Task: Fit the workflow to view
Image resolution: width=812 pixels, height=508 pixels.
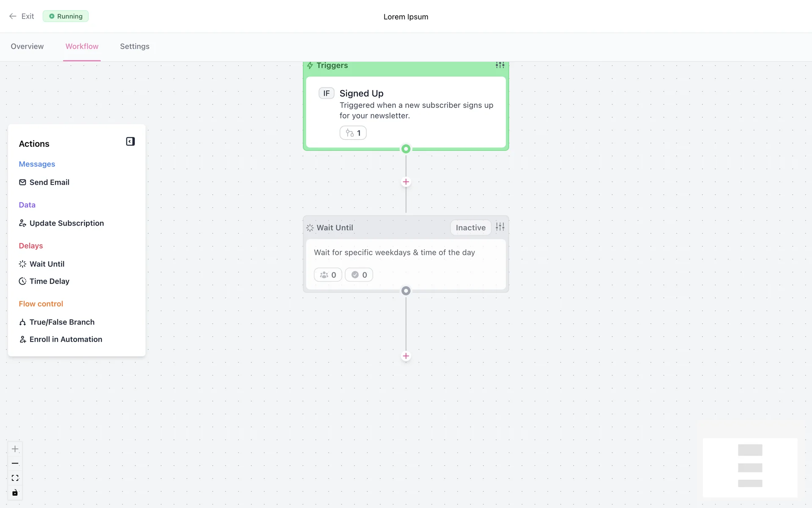Action: coord(15,478)
